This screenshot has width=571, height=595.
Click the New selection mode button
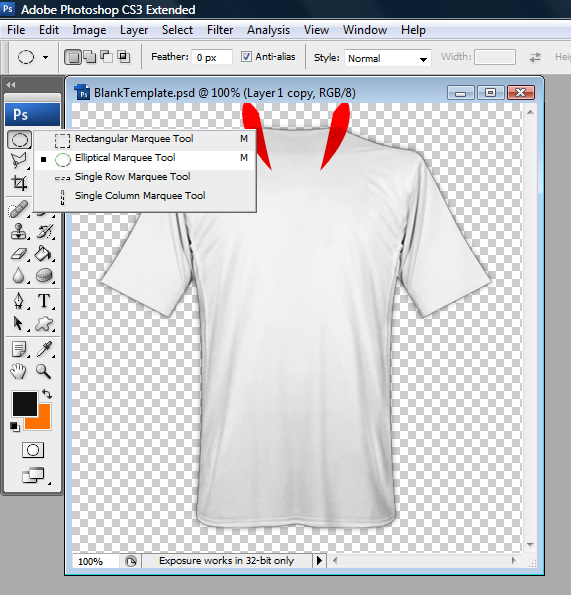tap(73, 57)
